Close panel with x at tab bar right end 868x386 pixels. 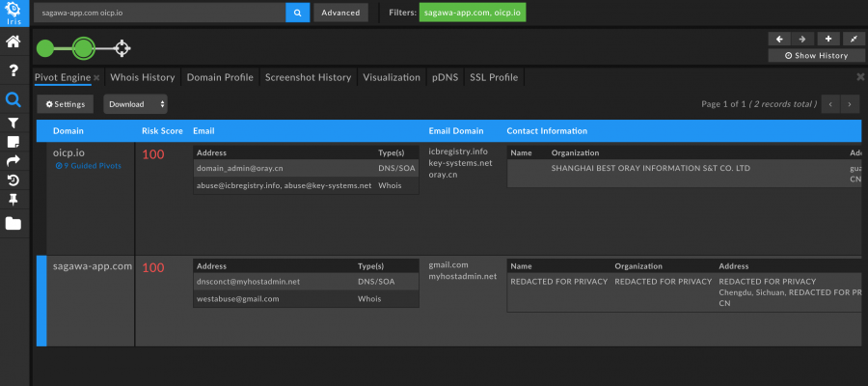click(x=860, y=77)
